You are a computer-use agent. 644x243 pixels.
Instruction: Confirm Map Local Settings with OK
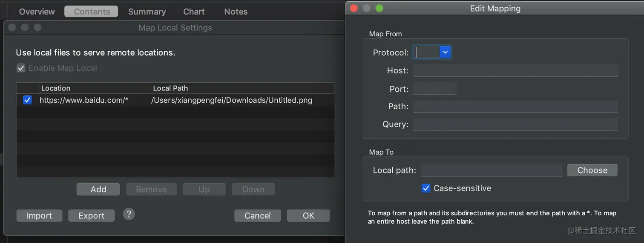pyautogui.click(x=308, y=216)
